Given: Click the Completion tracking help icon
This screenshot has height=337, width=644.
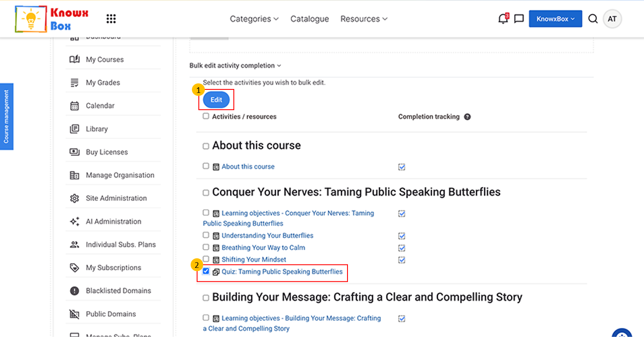Looking at the screenshot, I should point(467,117).
